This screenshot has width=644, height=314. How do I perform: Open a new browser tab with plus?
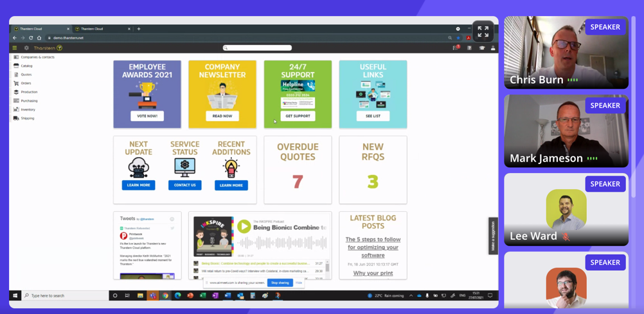tap(139, 29)
